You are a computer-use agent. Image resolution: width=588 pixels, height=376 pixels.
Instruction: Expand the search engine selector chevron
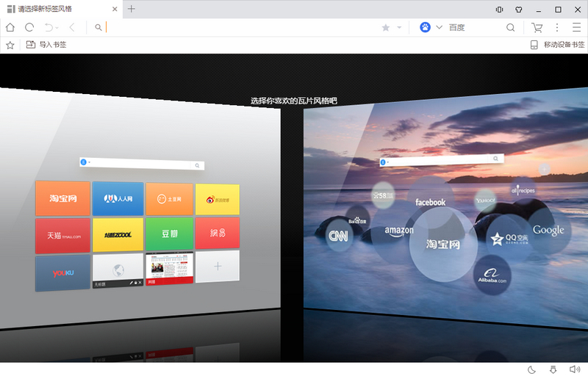point(439,27)
